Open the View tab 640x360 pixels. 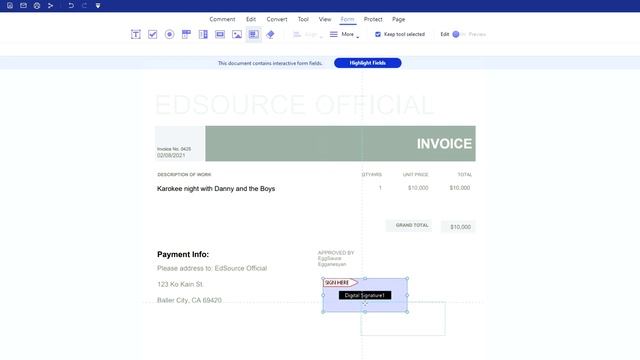325,19
